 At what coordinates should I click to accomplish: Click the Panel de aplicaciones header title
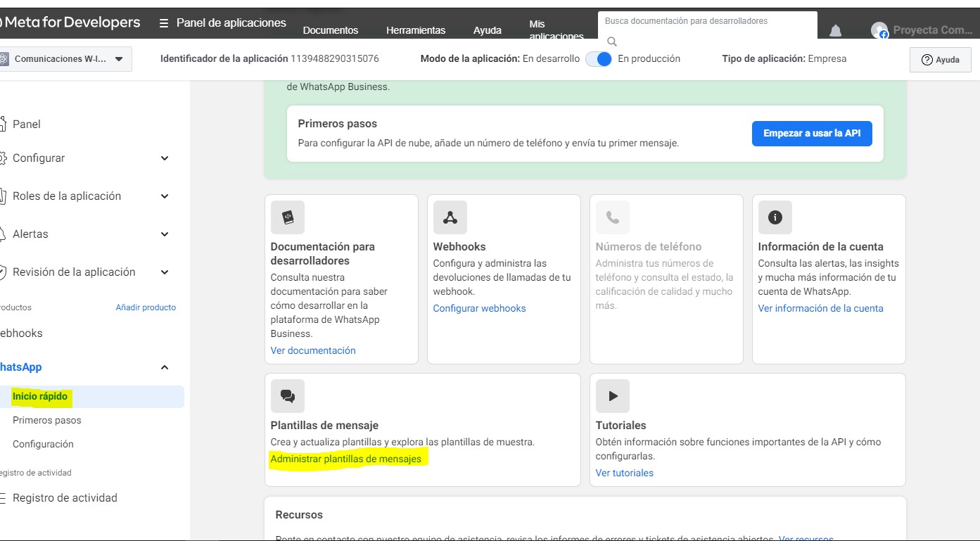231,23
